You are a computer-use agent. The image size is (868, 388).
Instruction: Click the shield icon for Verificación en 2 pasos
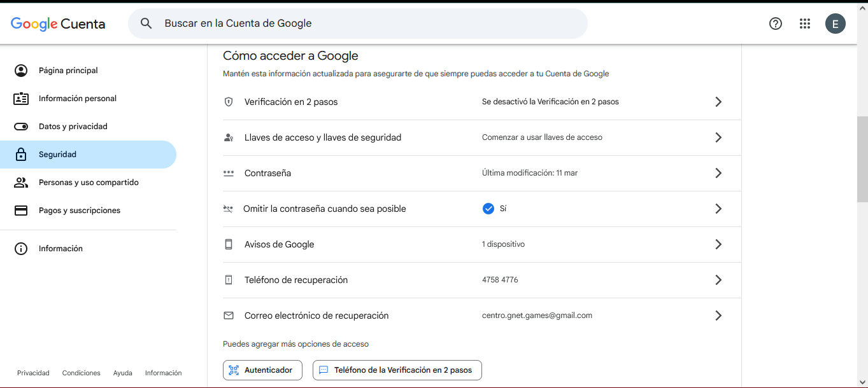click(x=229, y=102)
